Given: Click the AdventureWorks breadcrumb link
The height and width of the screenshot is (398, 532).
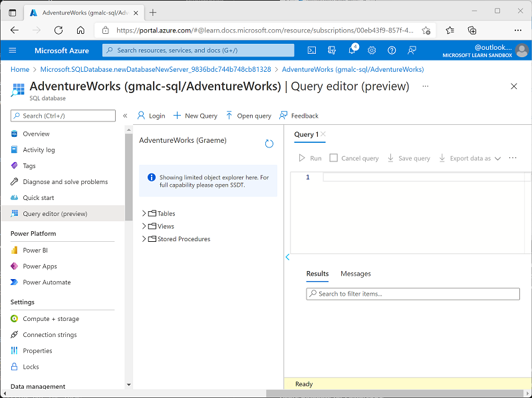Looking at the screenshot, I should (353, 70).
